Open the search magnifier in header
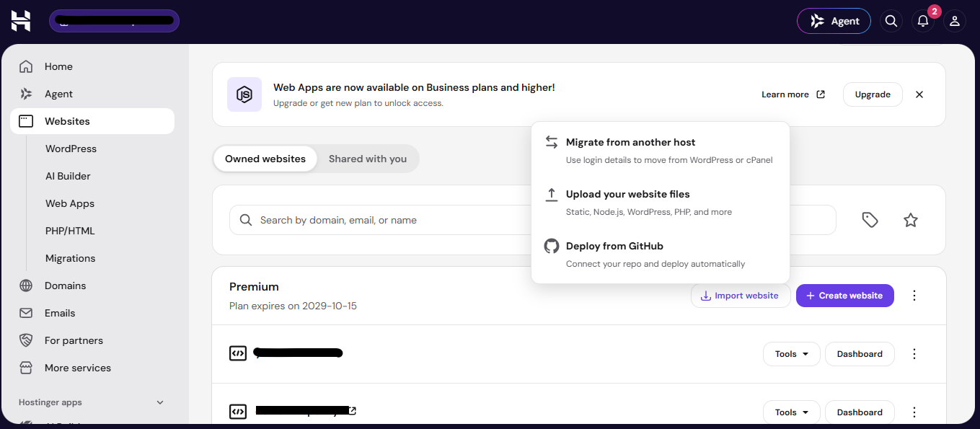Image resolution: width=980 pixels, height=429 pixels. tap(891, 21)
